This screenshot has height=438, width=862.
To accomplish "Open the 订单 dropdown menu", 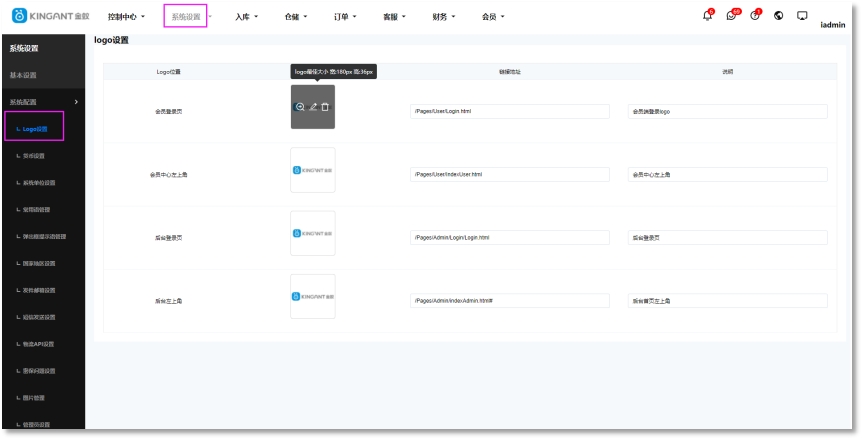I will (x=345, y=17).
